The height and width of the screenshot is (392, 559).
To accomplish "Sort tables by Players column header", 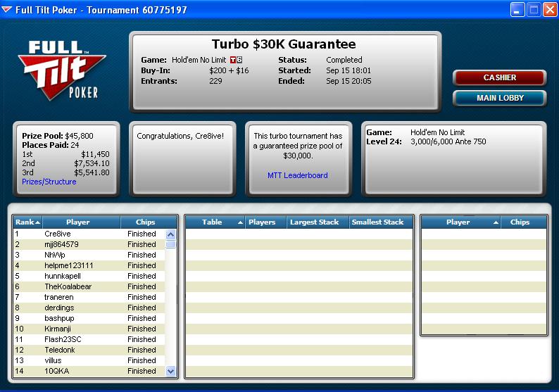I will [265, 222].
